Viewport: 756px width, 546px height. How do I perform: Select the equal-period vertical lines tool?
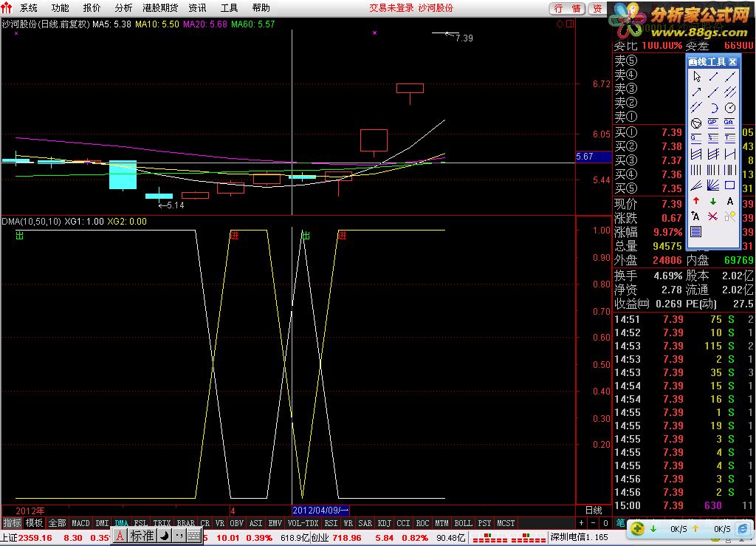coord(697,170)
